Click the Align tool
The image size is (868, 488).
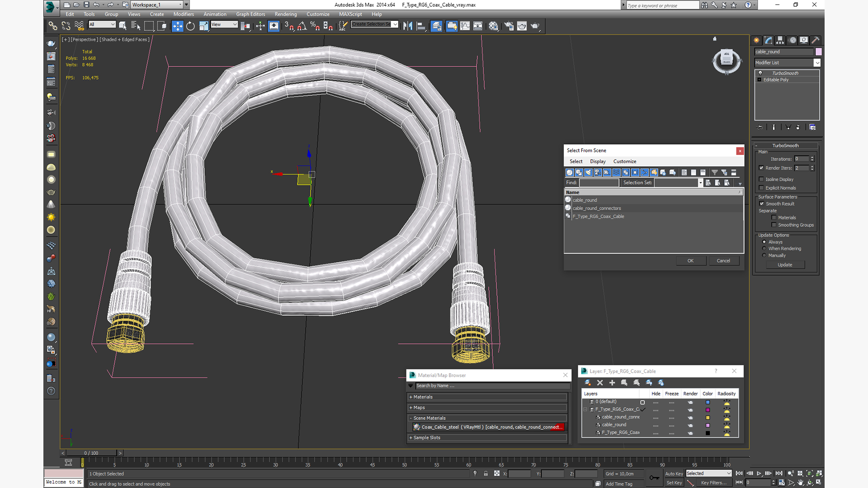(421, 26)
